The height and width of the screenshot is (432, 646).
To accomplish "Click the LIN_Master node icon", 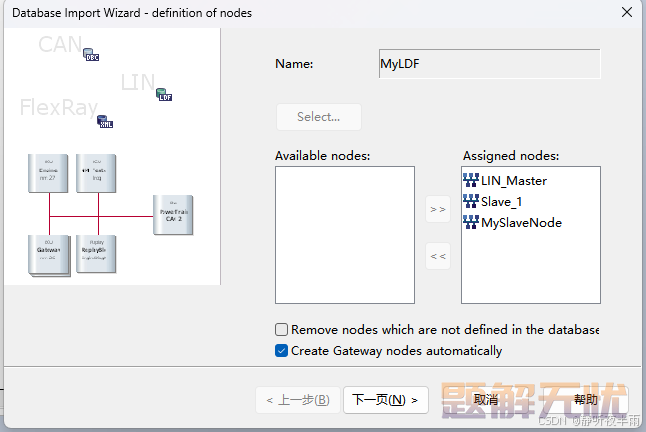I will tap(471, 180).
